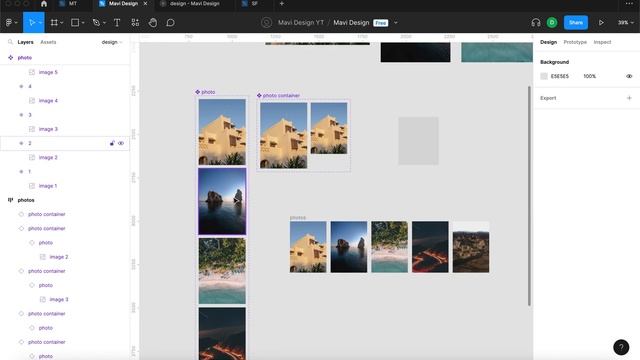Screen dimensions: 640x360
Task: Select the Frame tool
Action: point(54,23)
